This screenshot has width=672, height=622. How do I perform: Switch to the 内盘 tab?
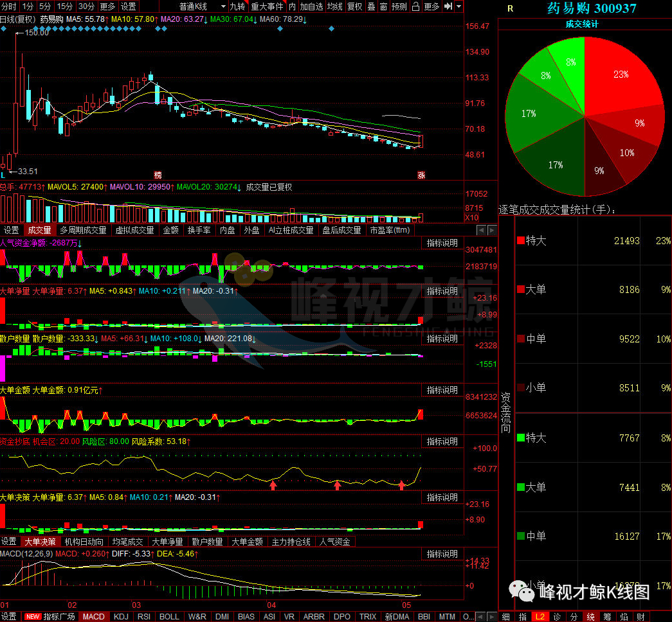227,231
